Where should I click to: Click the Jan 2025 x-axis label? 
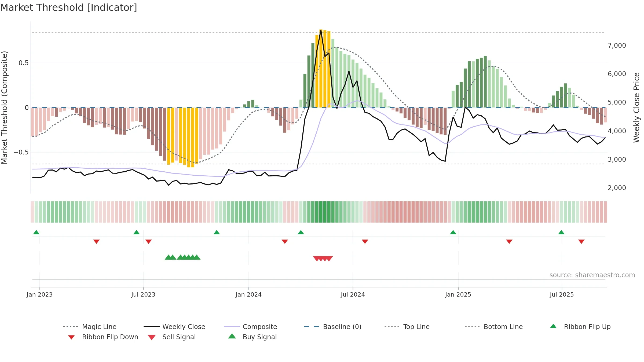(x=458, y=294)
